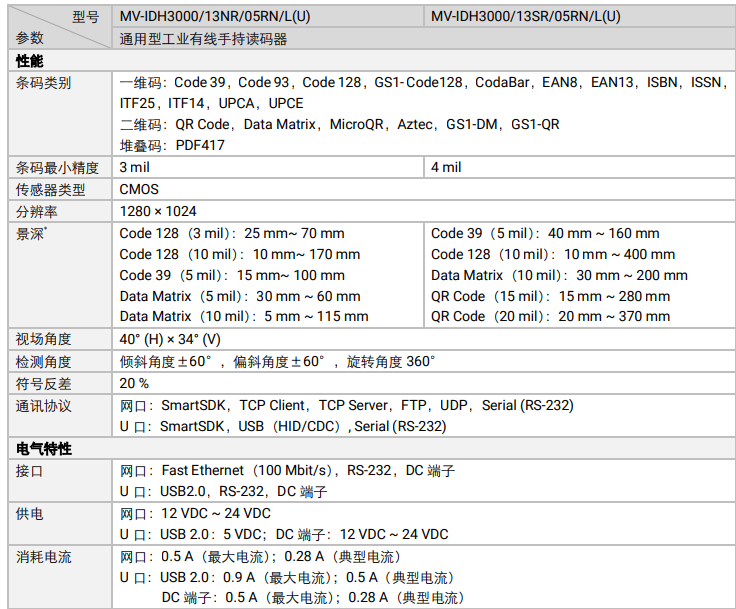
Task: Click the 1280 × 1024 resolution value
Action: pyautogui.click(x=158, y=211)
